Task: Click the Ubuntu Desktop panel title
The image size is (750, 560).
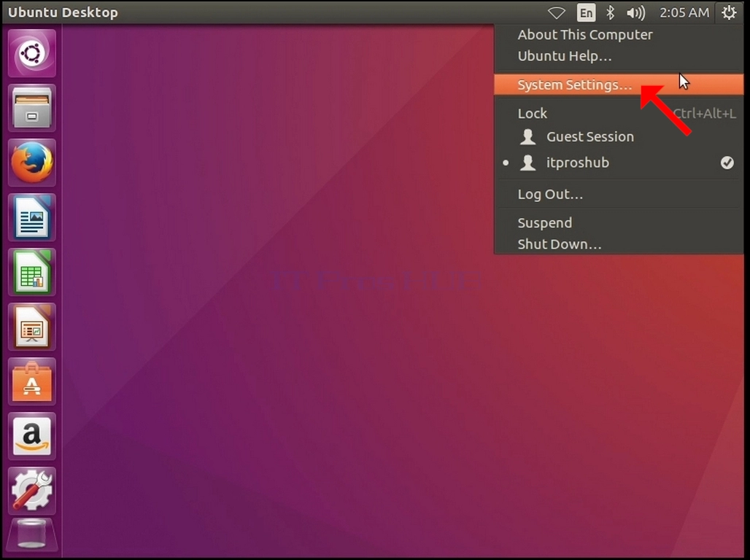Action: (63, 12)
